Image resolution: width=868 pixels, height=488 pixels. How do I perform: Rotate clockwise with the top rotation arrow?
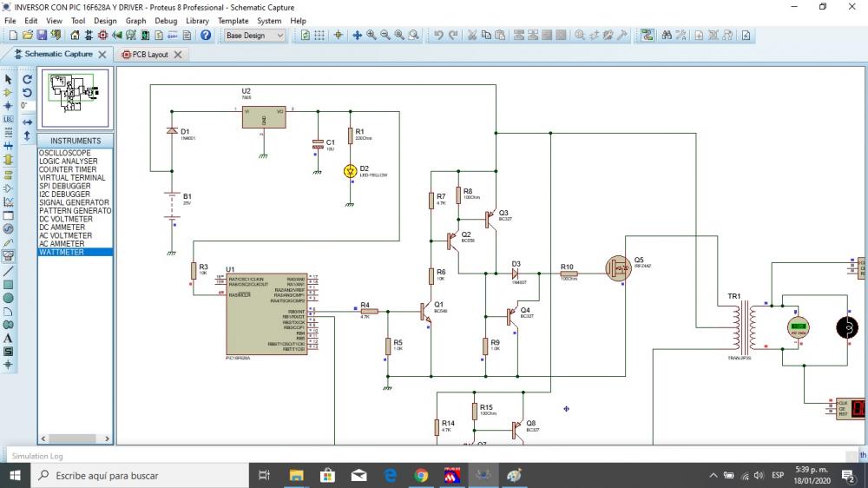click(27, 79)
